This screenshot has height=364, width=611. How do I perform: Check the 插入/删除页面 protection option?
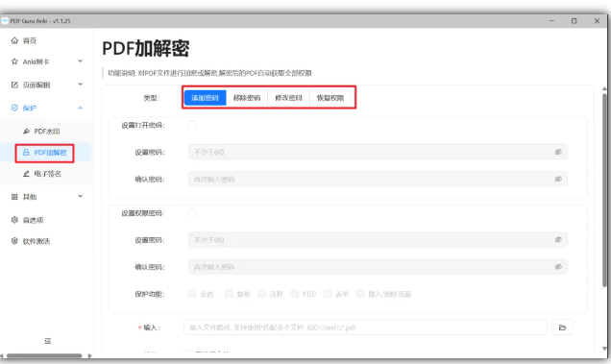click(x=360, y=294)
